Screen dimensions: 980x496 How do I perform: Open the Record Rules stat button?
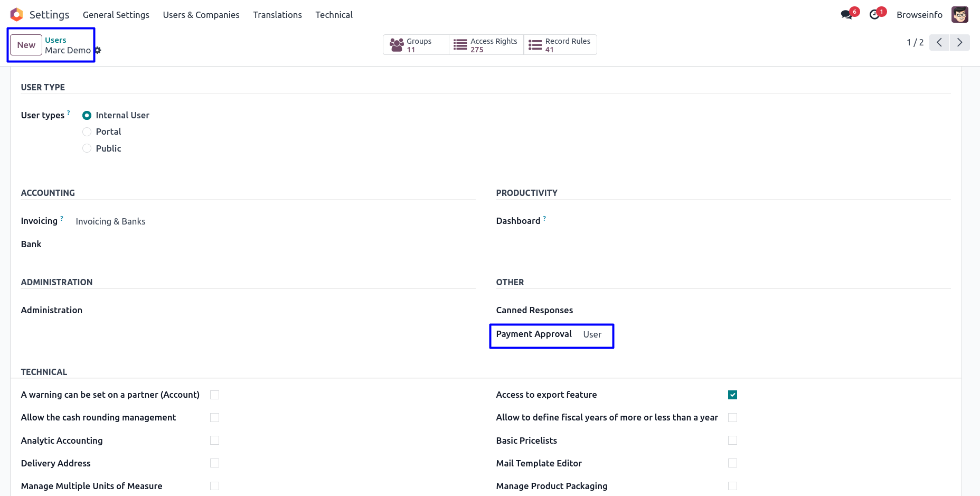(x=560, y=45)
